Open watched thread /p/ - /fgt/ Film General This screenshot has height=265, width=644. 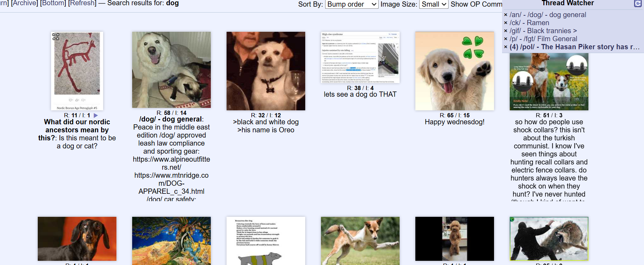pyautogui.click(x=543, y=39)
